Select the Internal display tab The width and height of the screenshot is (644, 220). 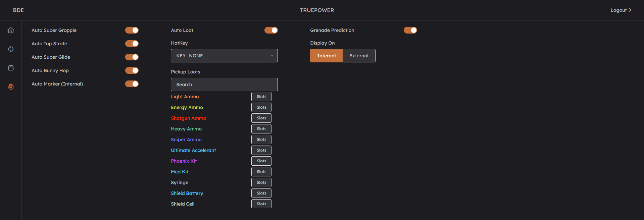pos(326,56)
